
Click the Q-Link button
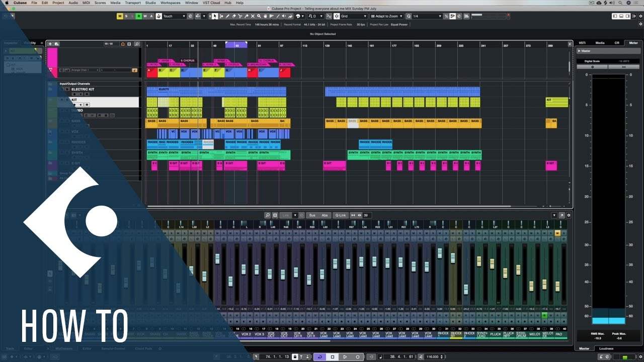point(341,215)
